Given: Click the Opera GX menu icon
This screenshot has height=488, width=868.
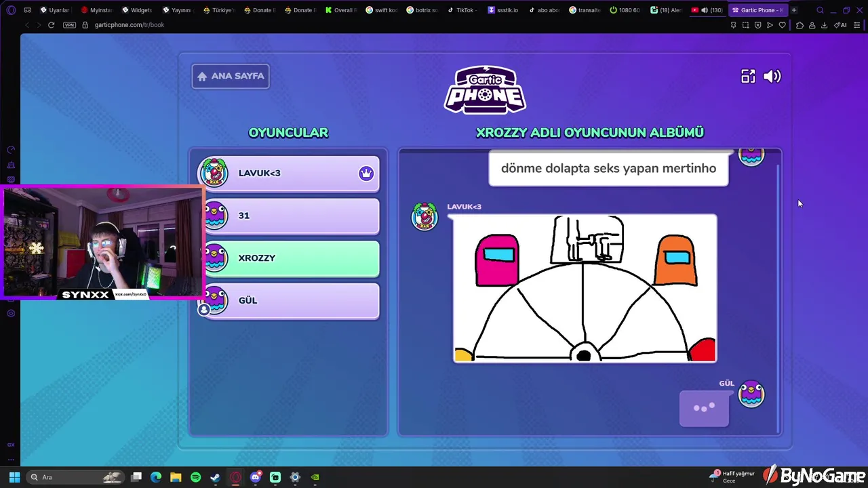Looking at the screenshot, I should click(11, 10).
